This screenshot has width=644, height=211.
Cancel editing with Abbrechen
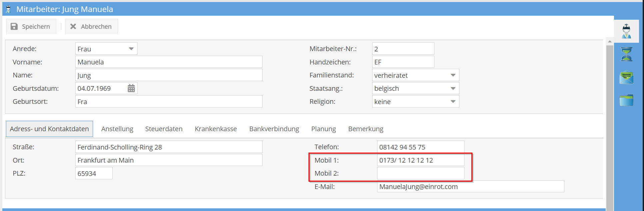click(x=92, y=26)
